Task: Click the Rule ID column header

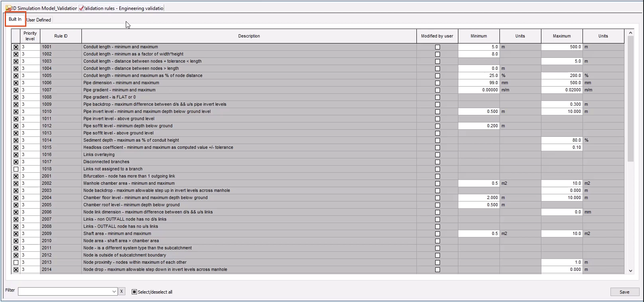Action: tap(61, 36)
